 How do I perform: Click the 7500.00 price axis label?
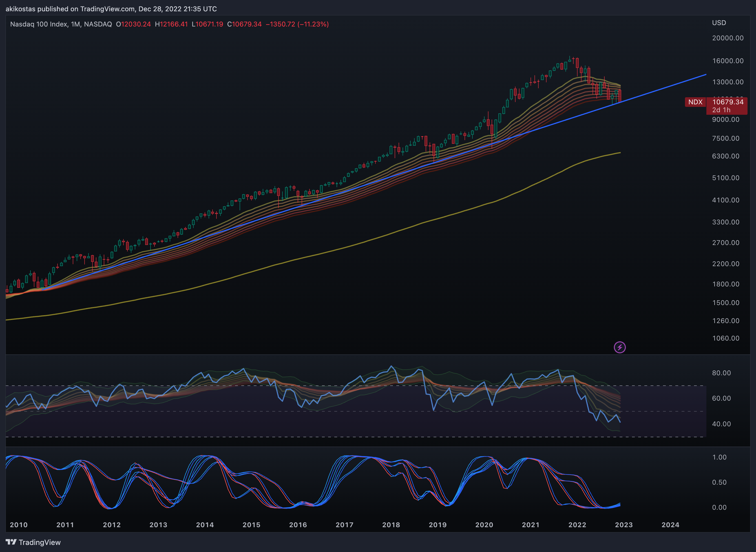pyautogui.click(x=726, y=138)
